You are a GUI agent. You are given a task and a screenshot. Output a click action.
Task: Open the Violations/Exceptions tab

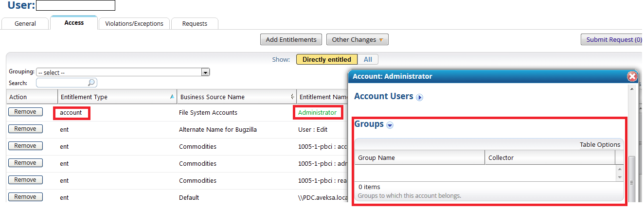pos(134,23)
